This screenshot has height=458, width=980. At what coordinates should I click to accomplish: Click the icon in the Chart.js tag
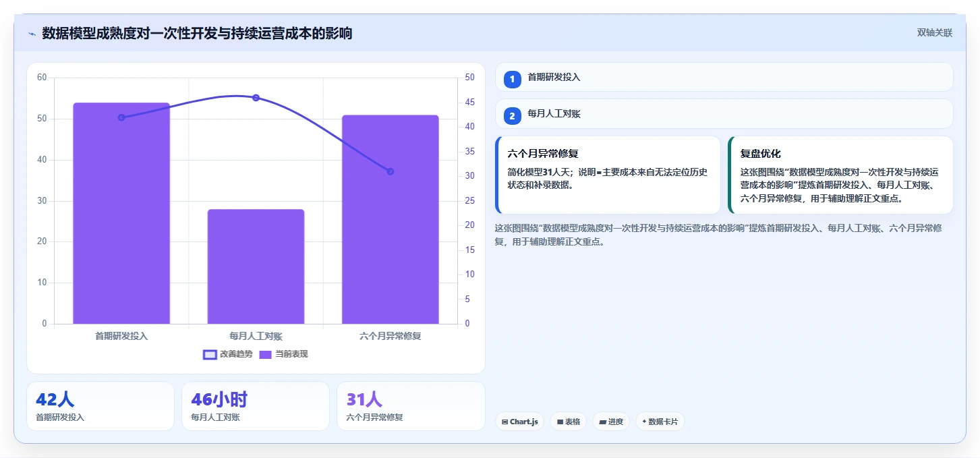pyautogui.click(x=505, y=422)
